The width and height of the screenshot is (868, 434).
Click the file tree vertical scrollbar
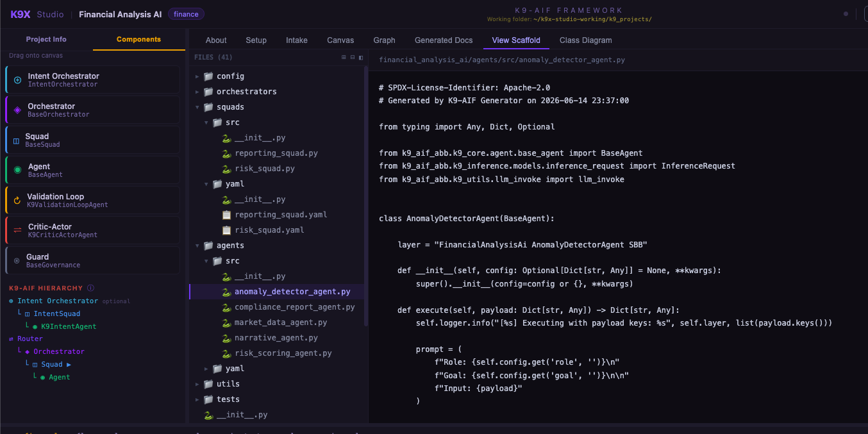point(366,196)
